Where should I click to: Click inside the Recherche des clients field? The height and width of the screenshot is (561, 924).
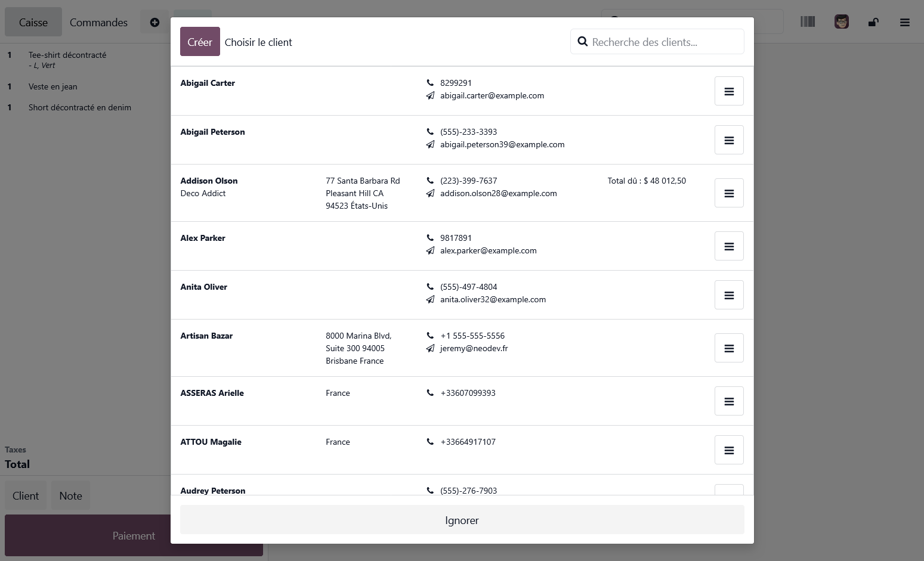pyautogui.click(x=656, y=42)
